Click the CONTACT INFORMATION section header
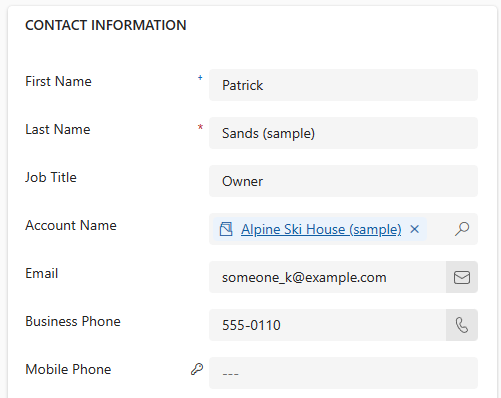The height and width of the screenshot is (398, 501). point(106,25)
